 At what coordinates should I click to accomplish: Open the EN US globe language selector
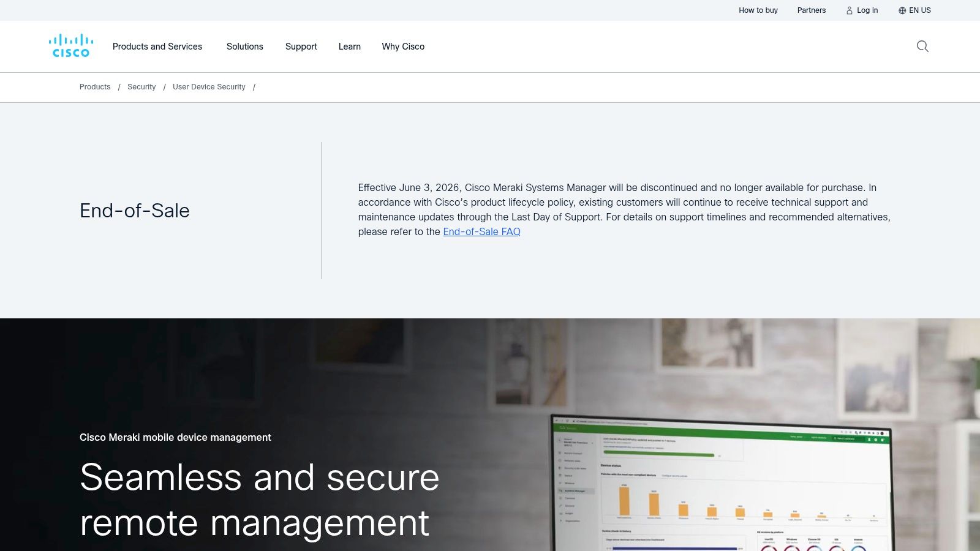pos(902,10)
